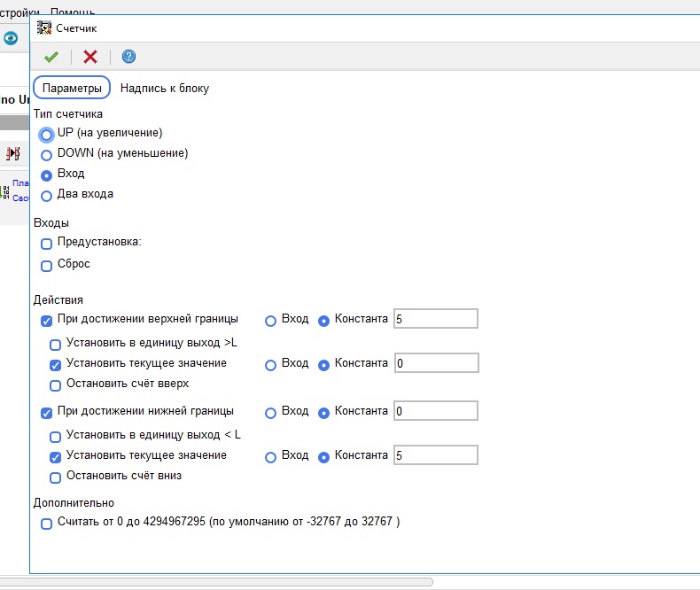The height and width of the screenshot is (590, 700).
Task: Choose Два входа counter type
Action: [47, 195]
